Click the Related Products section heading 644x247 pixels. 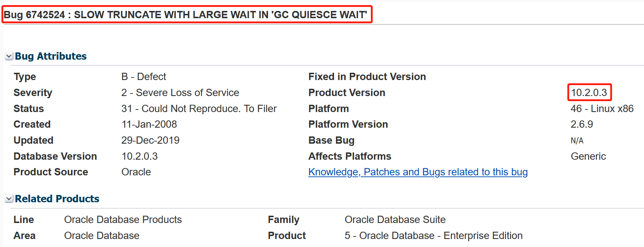57,199
